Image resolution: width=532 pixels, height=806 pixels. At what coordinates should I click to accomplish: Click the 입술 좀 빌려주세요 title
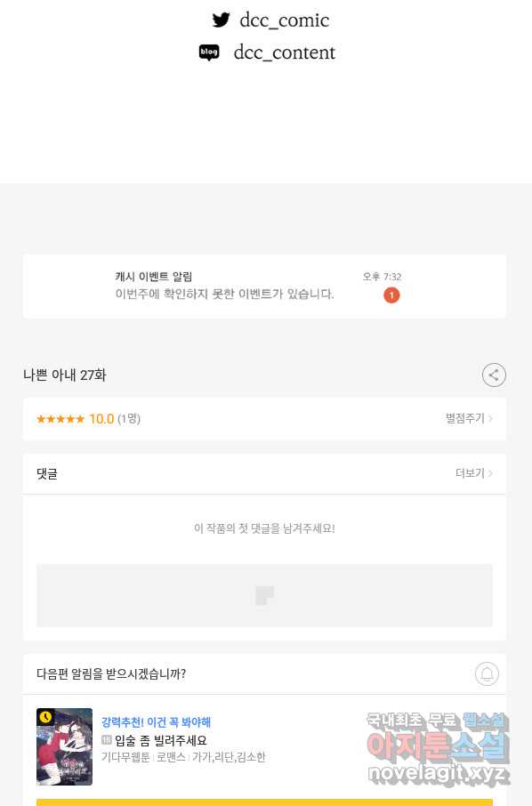click(x=161, y=740)
